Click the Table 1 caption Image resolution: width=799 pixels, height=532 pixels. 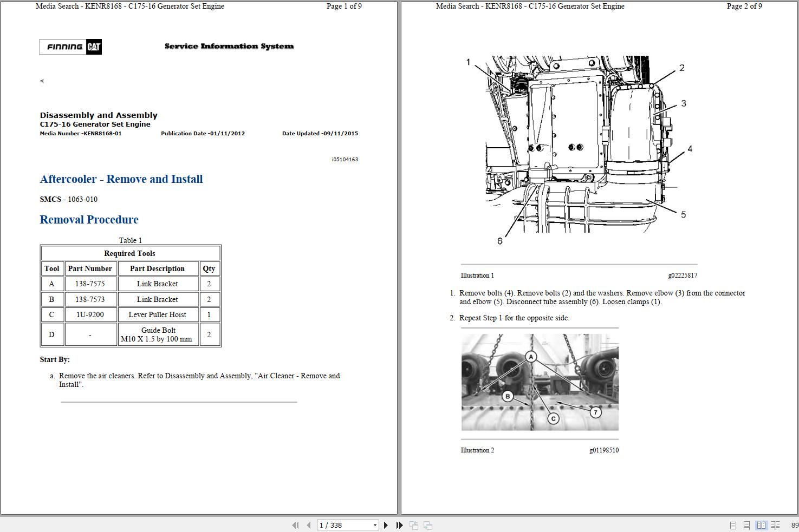[x=131, y=240]
